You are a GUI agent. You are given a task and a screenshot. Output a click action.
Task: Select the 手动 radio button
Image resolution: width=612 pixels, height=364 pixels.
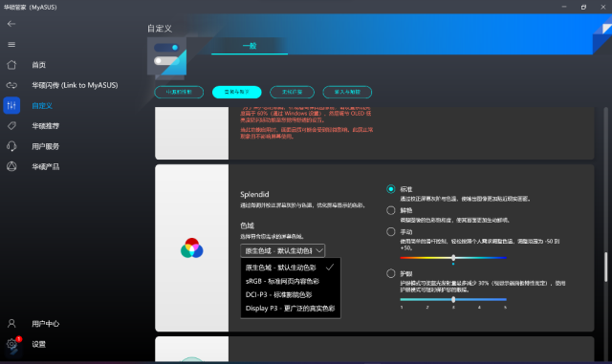pyautogui.click(x=391, y=232)
